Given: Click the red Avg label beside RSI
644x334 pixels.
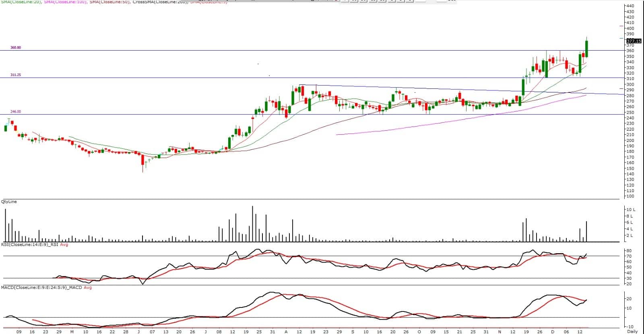Looking at the screenshot, I should (x=64, y=244).
